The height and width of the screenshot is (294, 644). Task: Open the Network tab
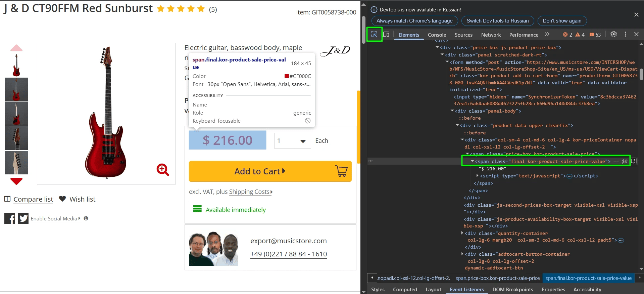(491, 35)
